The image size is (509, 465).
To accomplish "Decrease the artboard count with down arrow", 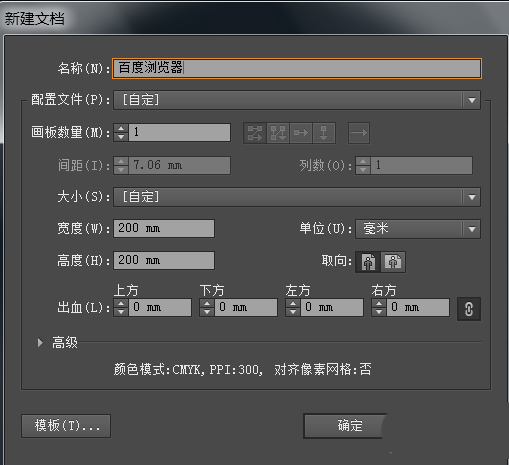I will [x=121, y=137].
